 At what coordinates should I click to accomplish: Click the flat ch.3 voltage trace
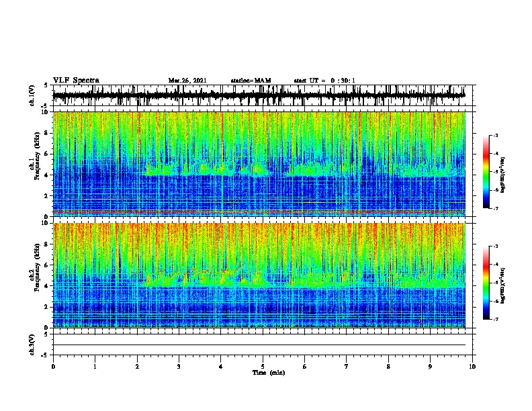pos(259,345)
